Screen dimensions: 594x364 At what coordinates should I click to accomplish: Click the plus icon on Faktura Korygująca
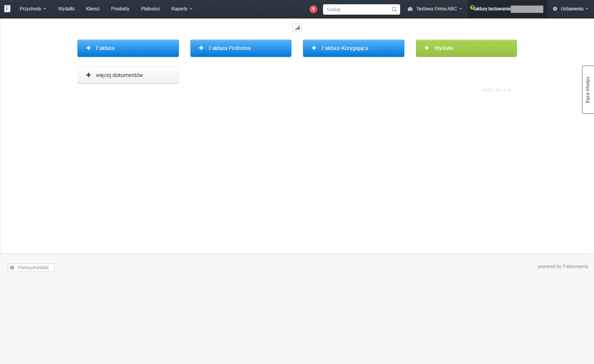tap(314, 48)
